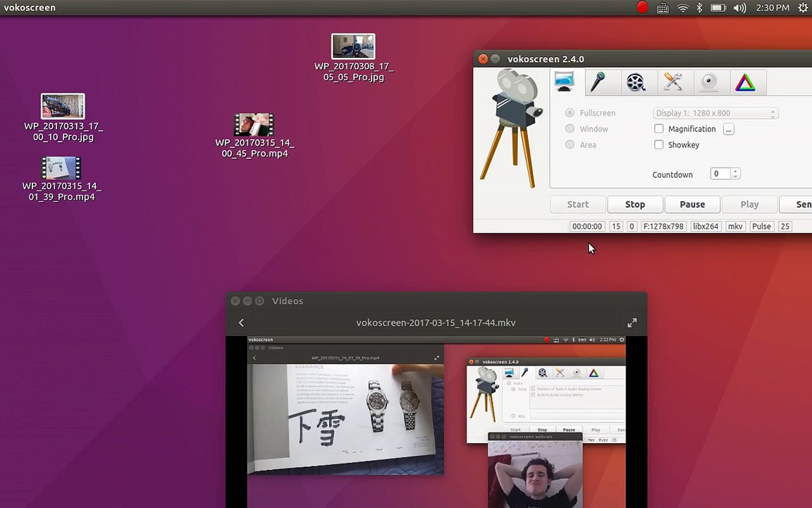Select WP_20170315_14_00_45_Pro.mp4 desktop file
The width and height of the screenshot is (812, 508).
254,135
